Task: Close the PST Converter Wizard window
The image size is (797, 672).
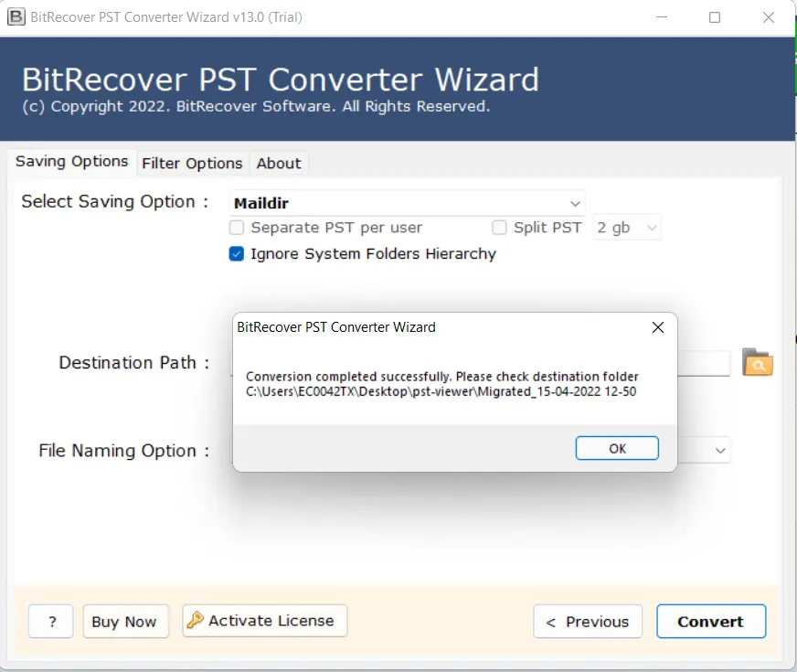Action: (769, 17)
